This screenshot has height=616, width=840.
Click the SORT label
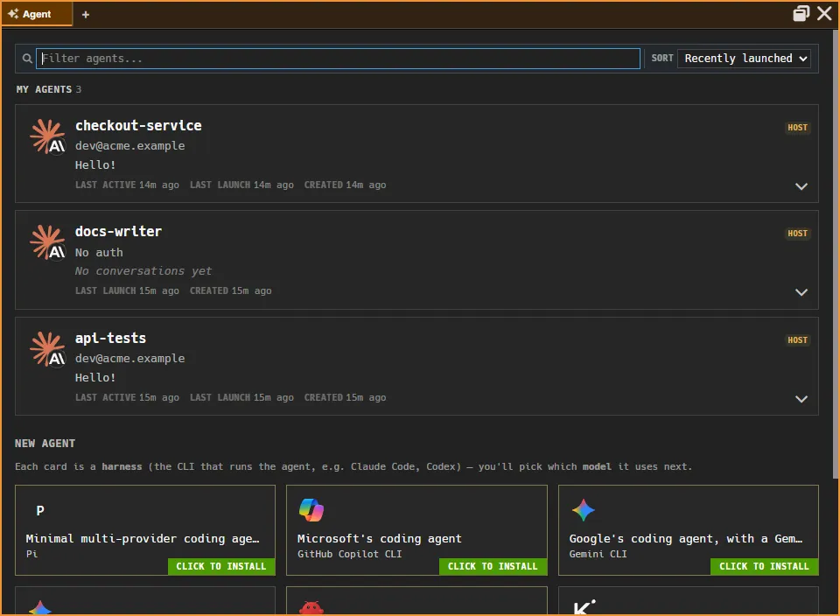click(662, 59)
